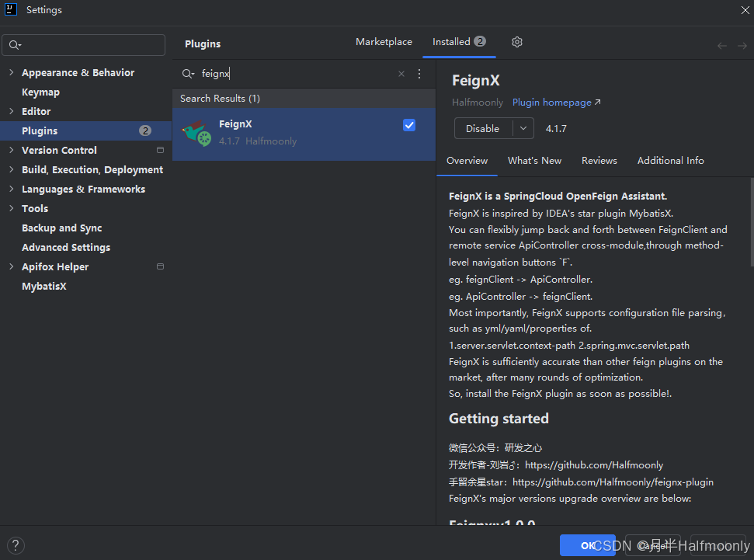754x560 pixels.
Task: Open the Advanced Settings page
Action: pyautogui.click(x=66, y=247)
